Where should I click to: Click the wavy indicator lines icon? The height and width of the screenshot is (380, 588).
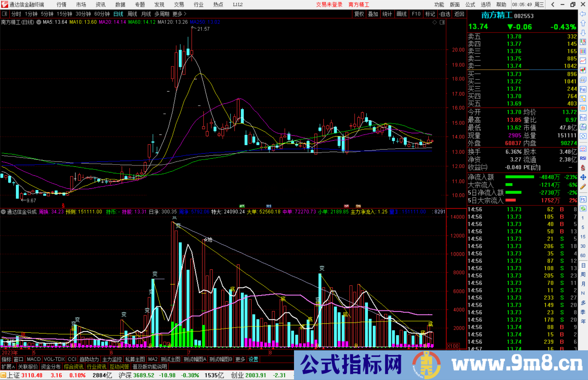(x=583, y=149)
